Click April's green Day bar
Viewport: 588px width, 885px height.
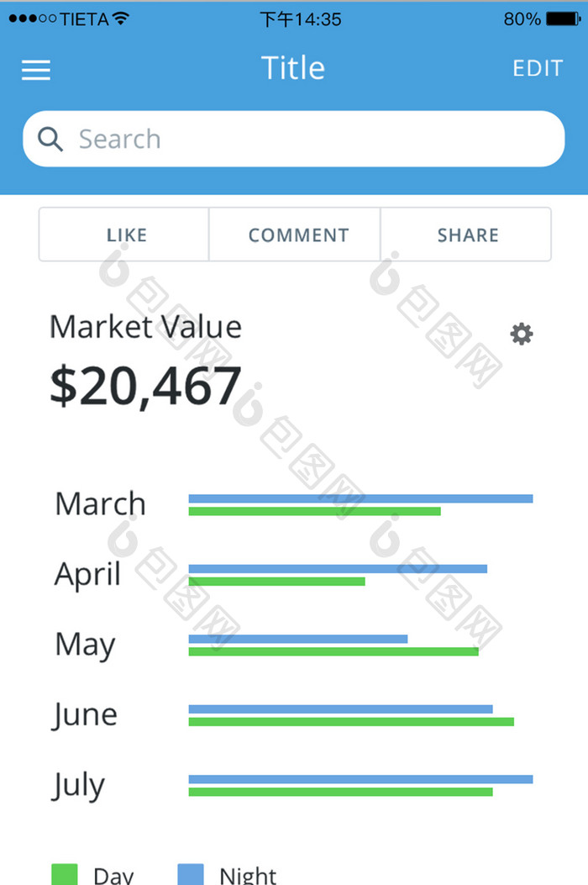(276, 581)
